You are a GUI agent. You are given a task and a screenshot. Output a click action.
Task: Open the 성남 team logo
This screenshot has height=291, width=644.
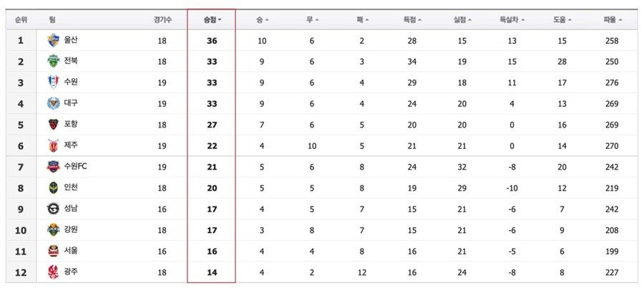click(54, 209)
